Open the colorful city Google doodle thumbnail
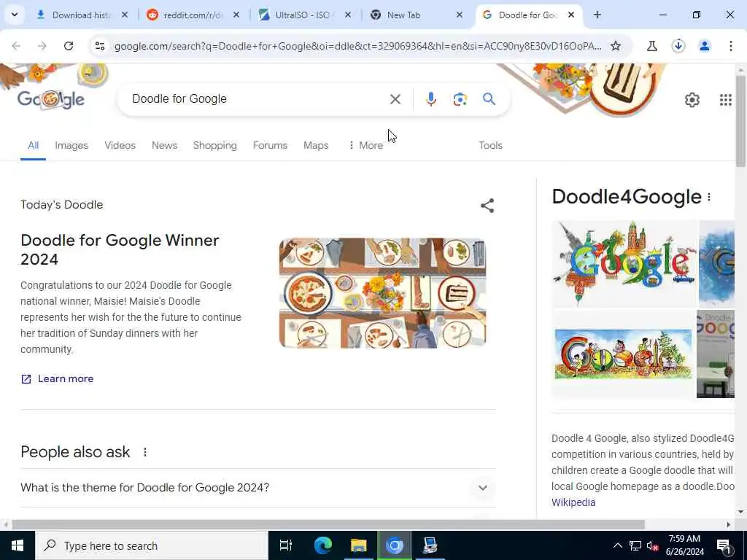747x560 pixels. 623,263
